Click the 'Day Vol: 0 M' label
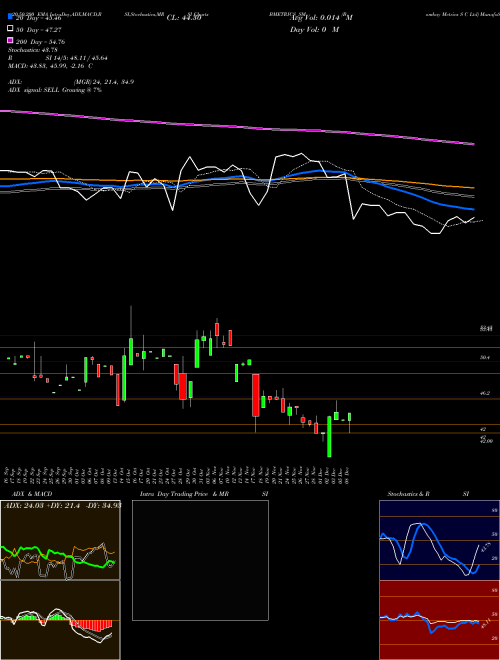 coord(315,29)
